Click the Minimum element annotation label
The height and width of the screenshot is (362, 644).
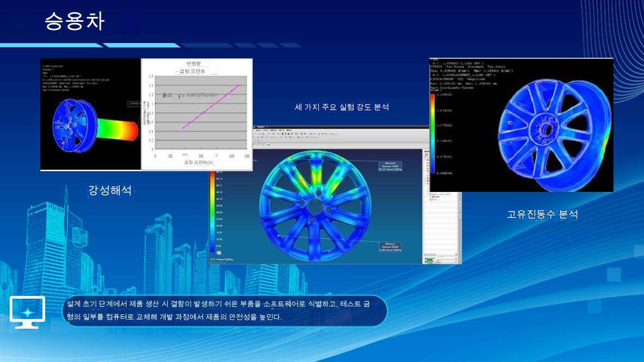pos(390,247)
